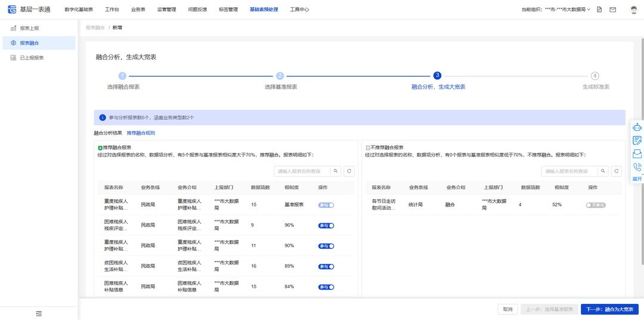Screen dimensions: 644x320
Task: Toggle 参与 switch for 89% similarity row
Action: coord(326,266)
